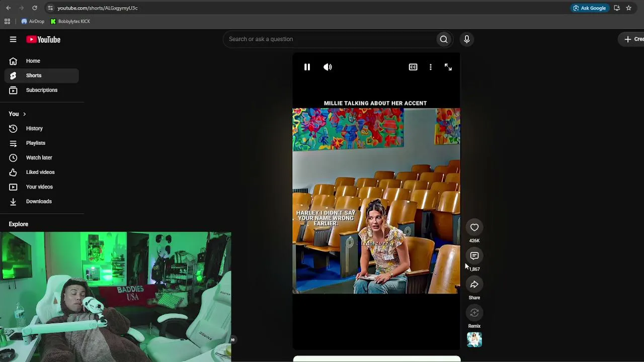The image size is (644, 362).
Task: Click the Remix icon
Action: click(x=474, y=313)
